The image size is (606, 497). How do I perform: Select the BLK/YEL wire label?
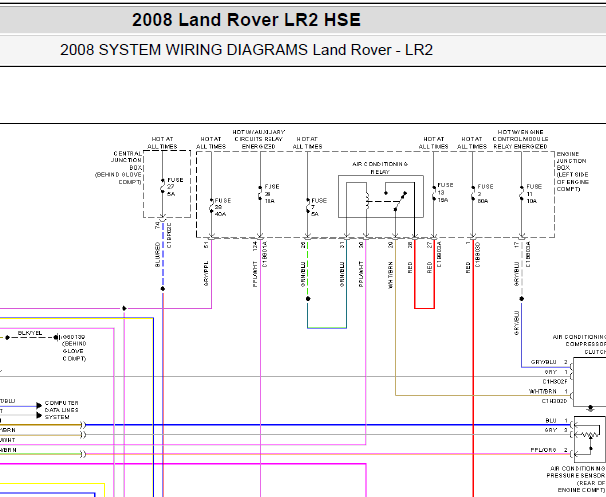[x=30, y=333]
